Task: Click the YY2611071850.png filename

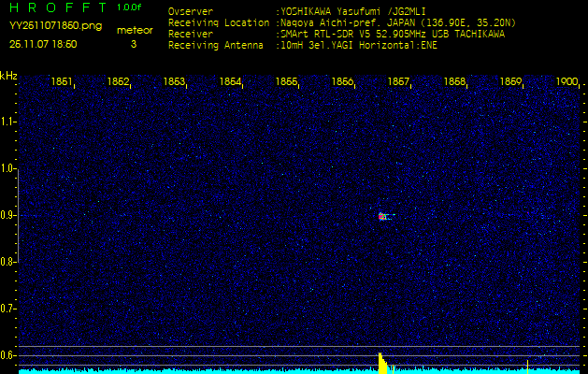Action: click(55, 26)
